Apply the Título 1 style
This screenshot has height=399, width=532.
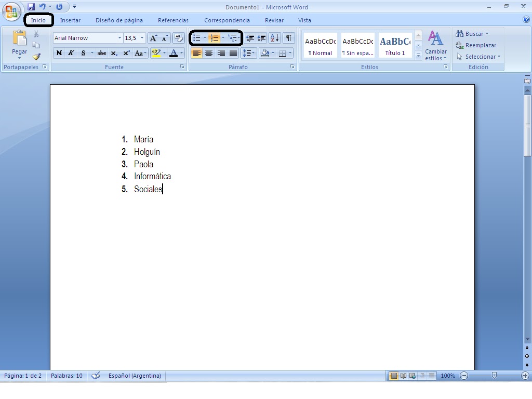(x=395, y=45)
